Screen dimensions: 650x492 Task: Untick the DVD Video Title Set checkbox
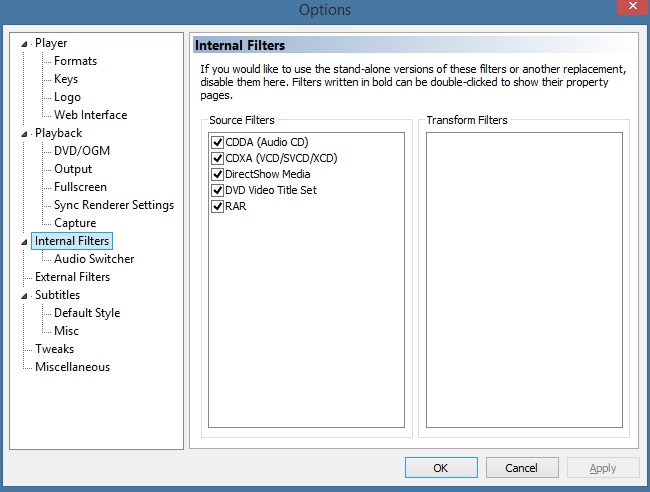218,190
